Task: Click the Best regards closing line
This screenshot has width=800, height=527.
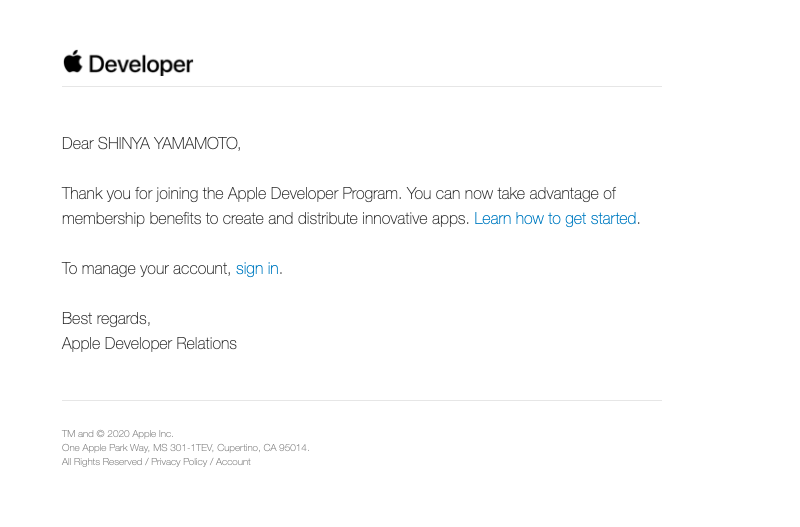Action: click(106, 319)
